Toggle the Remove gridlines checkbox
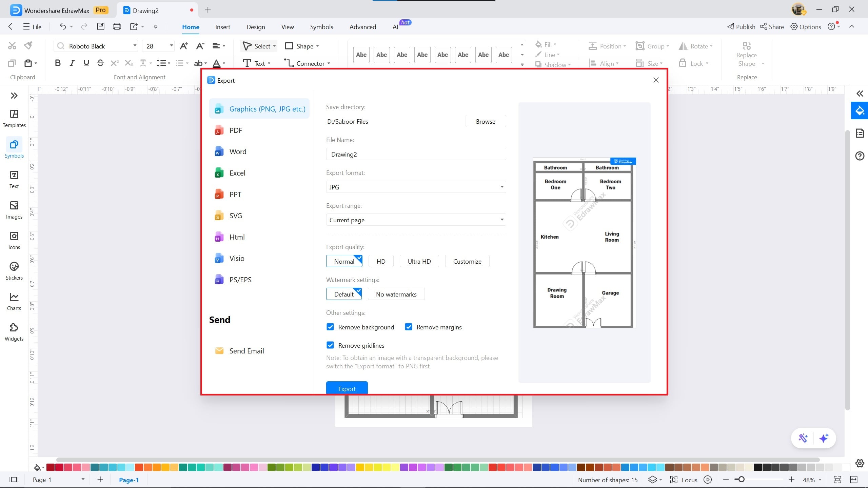Viewport: 868px width, 488px height. (x=330, y=345)
